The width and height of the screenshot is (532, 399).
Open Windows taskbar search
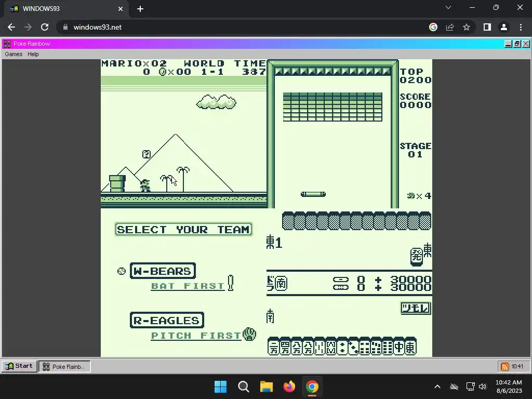click(x=244, y=387)
